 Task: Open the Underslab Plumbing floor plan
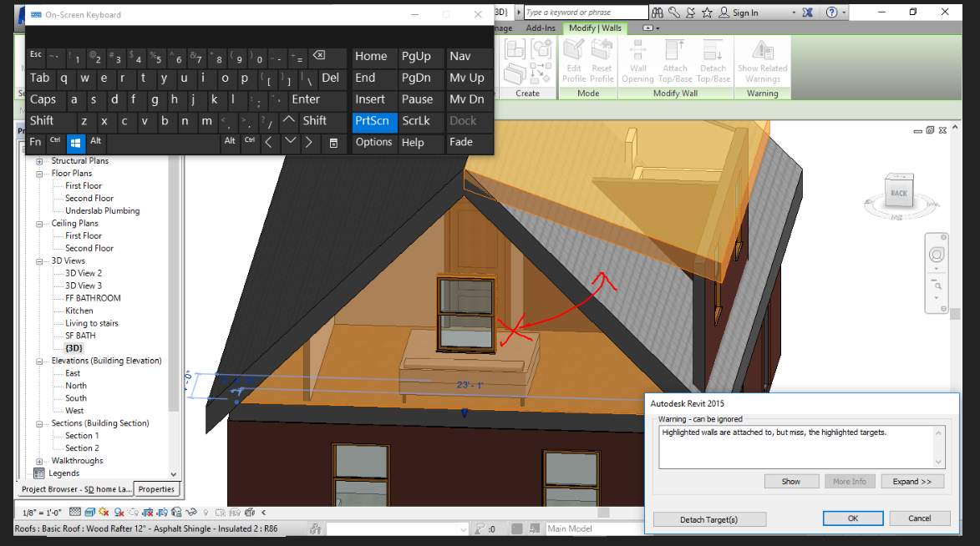click(103, 211)
